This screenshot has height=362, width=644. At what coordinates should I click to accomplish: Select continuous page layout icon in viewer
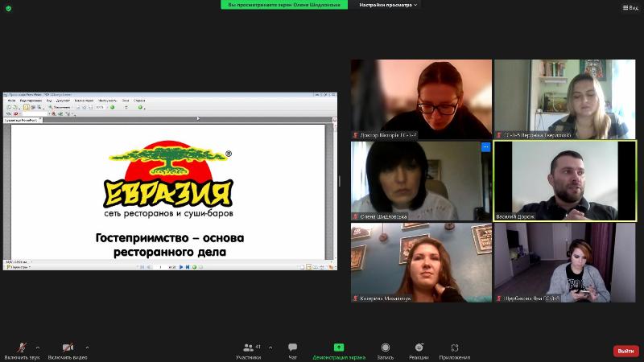309,267
